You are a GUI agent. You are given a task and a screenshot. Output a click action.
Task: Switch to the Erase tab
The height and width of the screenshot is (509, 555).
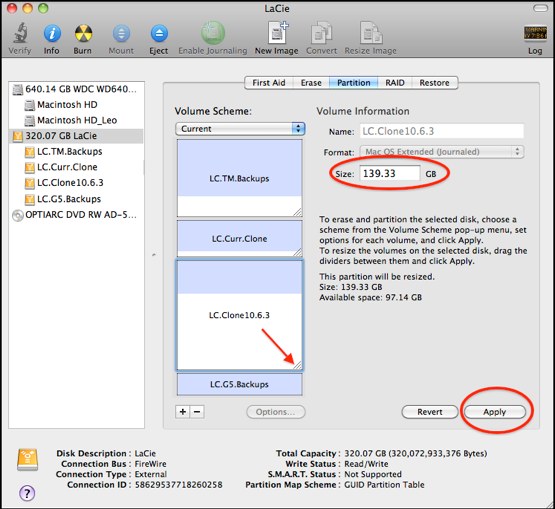pos(311,83)
